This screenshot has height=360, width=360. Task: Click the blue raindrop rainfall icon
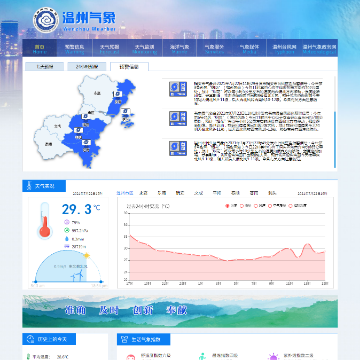(x=67, y=239)
